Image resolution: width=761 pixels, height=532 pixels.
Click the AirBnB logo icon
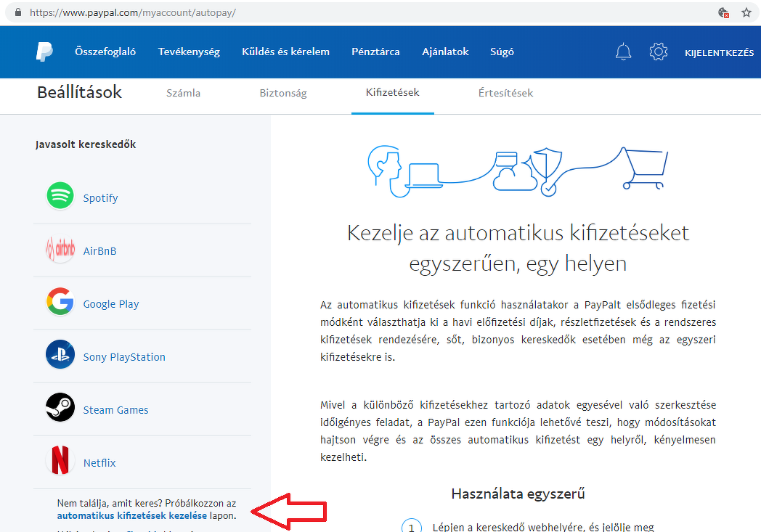pyautogui.click(x=60, y=249)
